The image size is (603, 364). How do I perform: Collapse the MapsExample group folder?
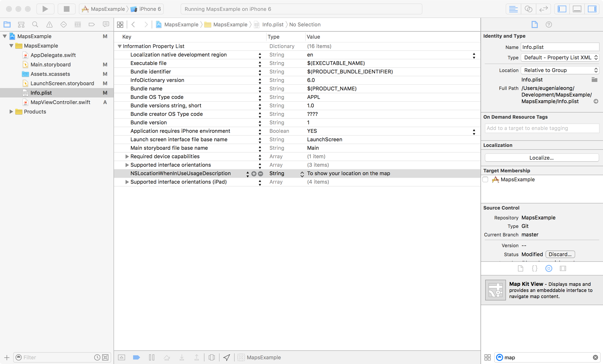(x=11, y=46)
